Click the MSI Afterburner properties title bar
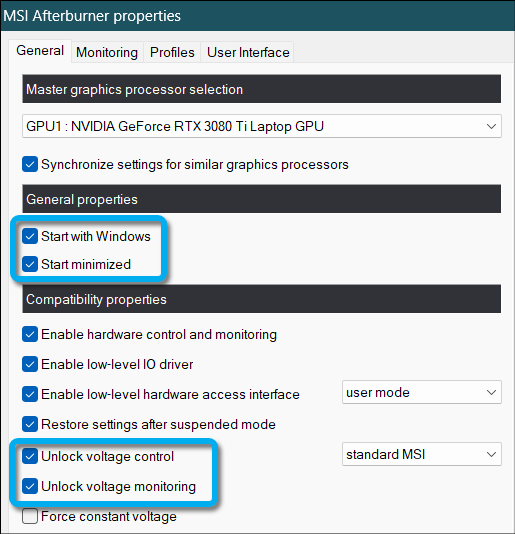 click(258, 16)
